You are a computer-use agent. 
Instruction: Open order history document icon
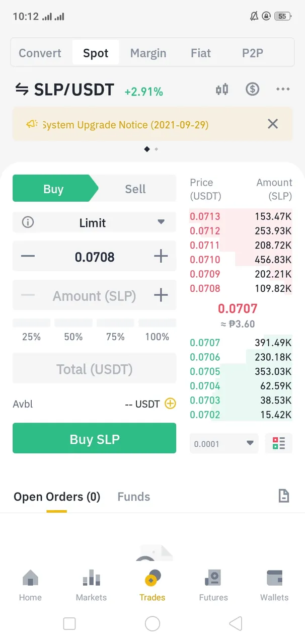pyautogui.click(x=284, y=496)
